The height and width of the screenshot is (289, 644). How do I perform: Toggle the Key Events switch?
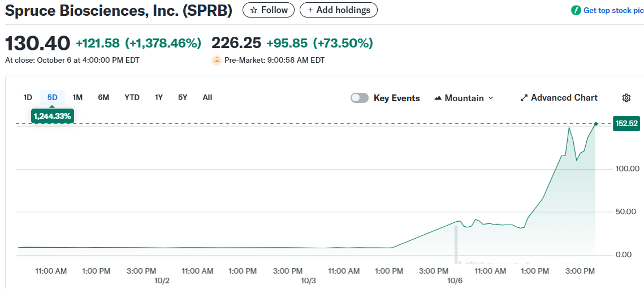[360, 98]
